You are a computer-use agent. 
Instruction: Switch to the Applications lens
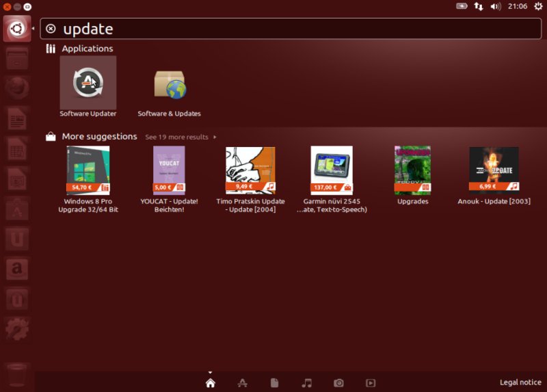pyautogui.click(x=243, y=383)
